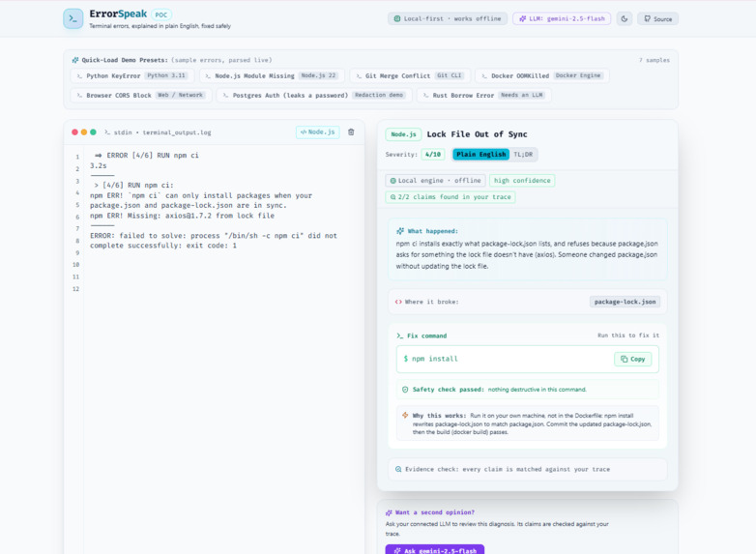Click the 7 samples label
This screenshot has height=554, width=756.
[654, 60]
